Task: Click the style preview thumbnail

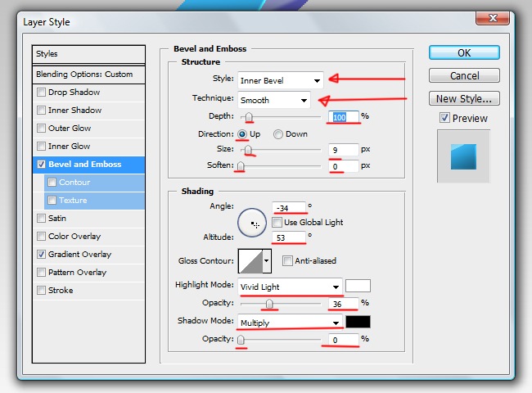Action: [x=462, y=156]
